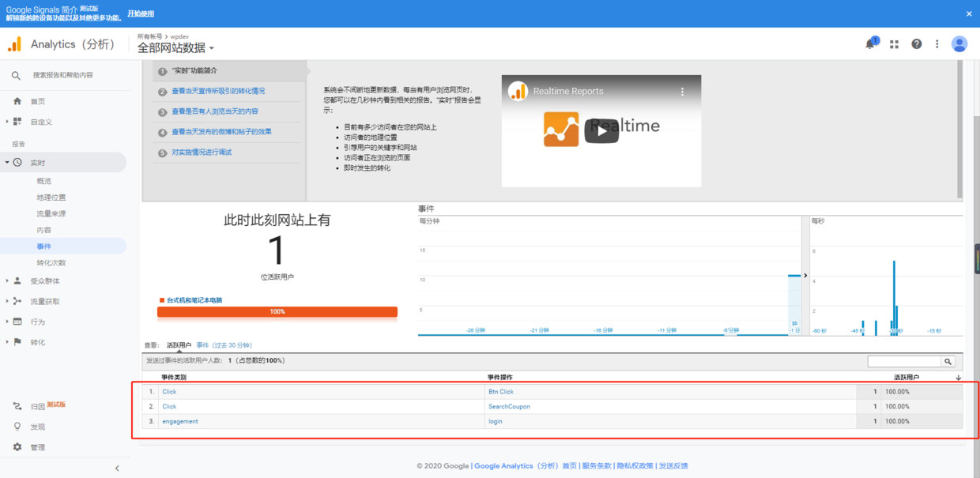
Task: Expand the 转化 section arrow
Action: [7, 342]
